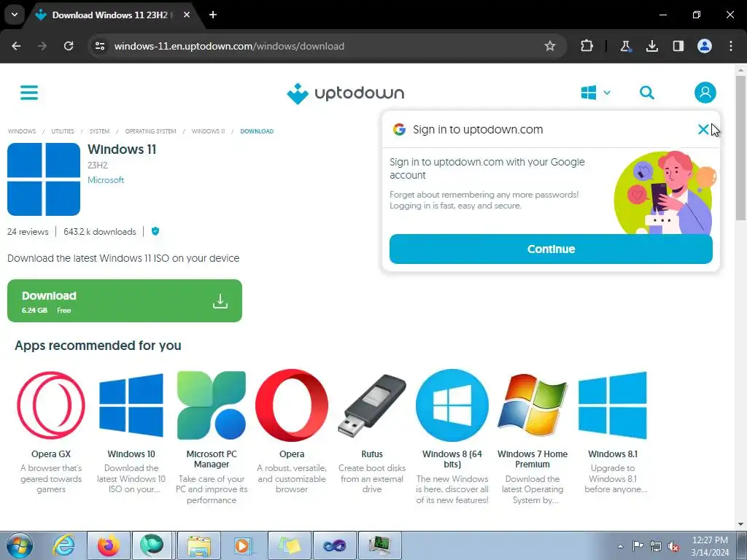Open the Windows 7 Home Premium icon
This screenshot has height=560, width=747.
coord(533,405)
